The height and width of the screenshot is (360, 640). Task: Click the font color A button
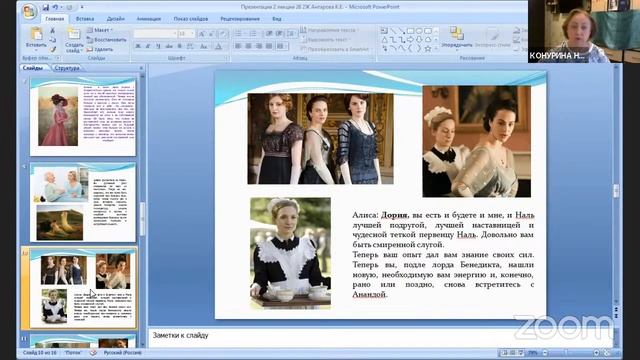click(219, 47)
